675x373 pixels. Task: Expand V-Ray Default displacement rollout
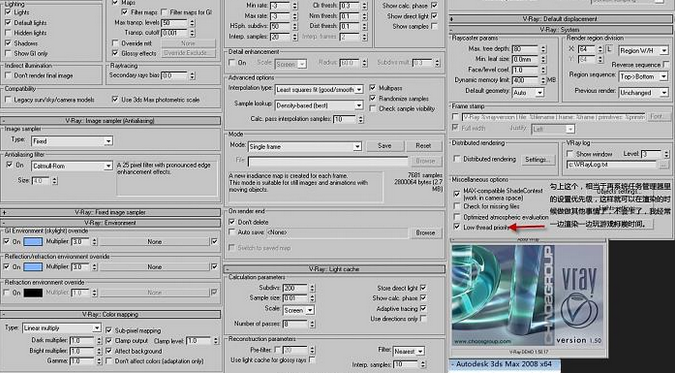pos(560,19)
